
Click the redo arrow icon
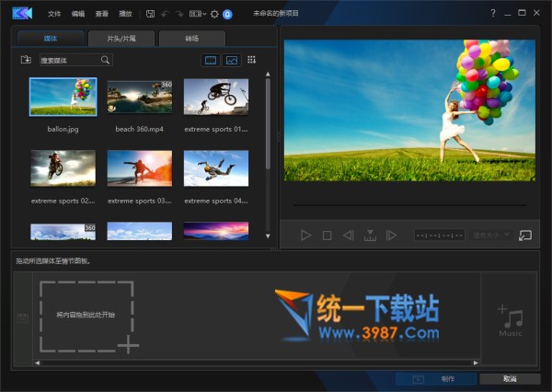179,14
